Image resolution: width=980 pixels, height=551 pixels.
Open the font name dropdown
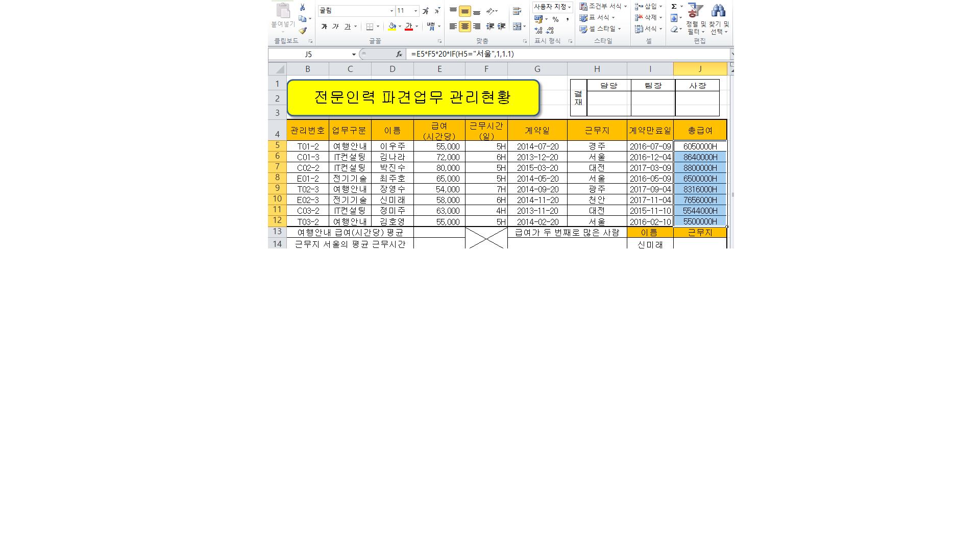[x=391, y=11]
